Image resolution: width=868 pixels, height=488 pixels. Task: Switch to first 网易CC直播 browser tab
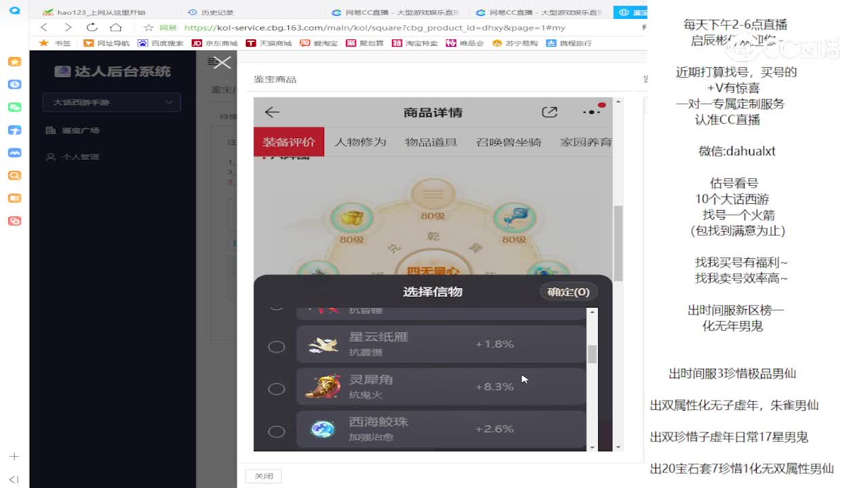pyautogui.click(x=395, y=12)
